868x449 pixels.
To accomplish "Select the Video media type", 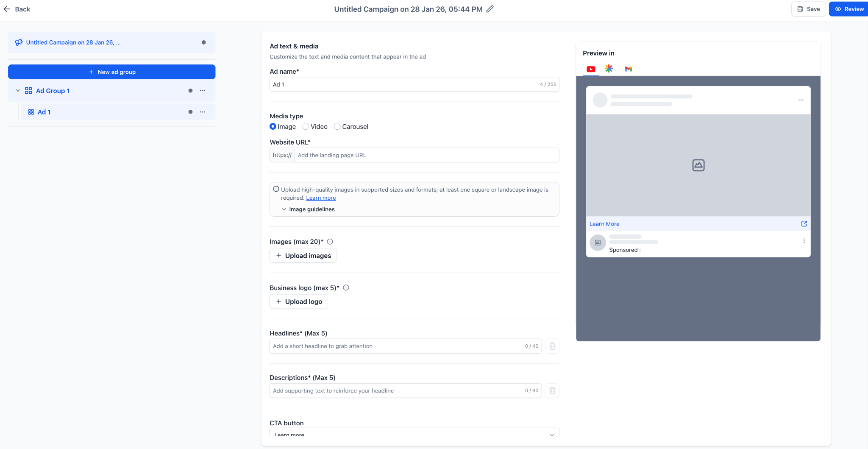I will [x=306, y=126].
